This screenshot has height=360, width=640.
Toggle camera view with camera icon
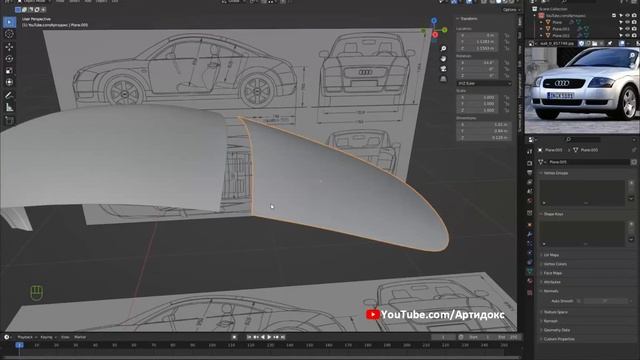tap(443, 69)
